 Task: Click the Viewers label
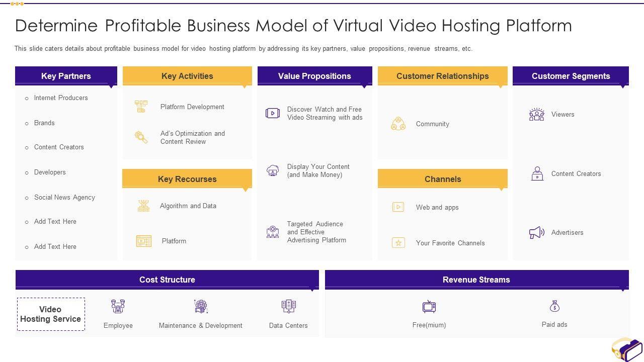[562, 114]
